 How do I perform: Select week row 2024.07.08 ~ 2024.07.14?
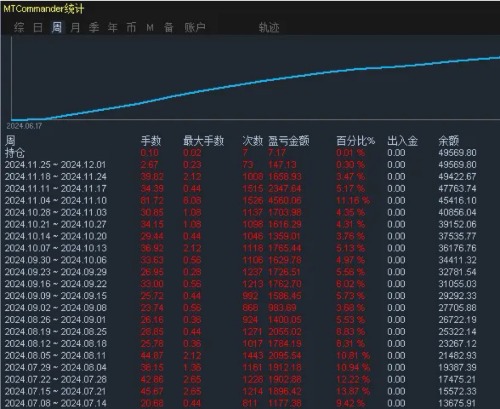tap(241, 403)
